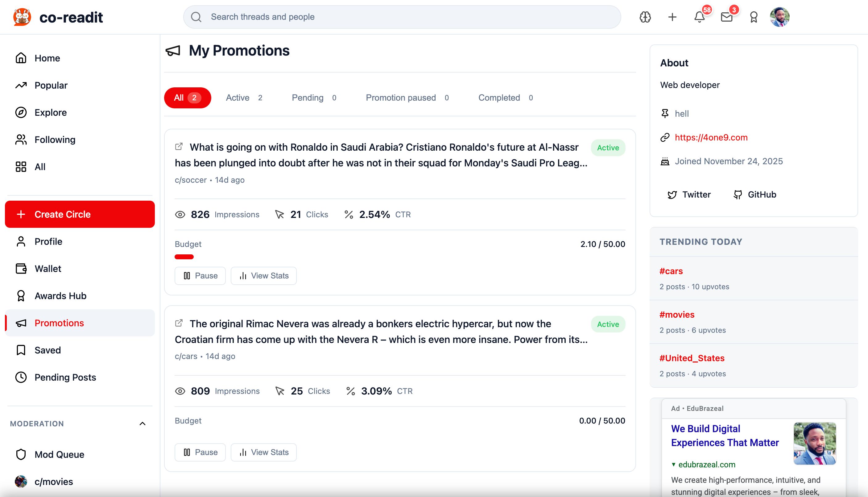Open Wallet from the sidebar
This screenshot has width=868, height=497.
tap(48, 269)
